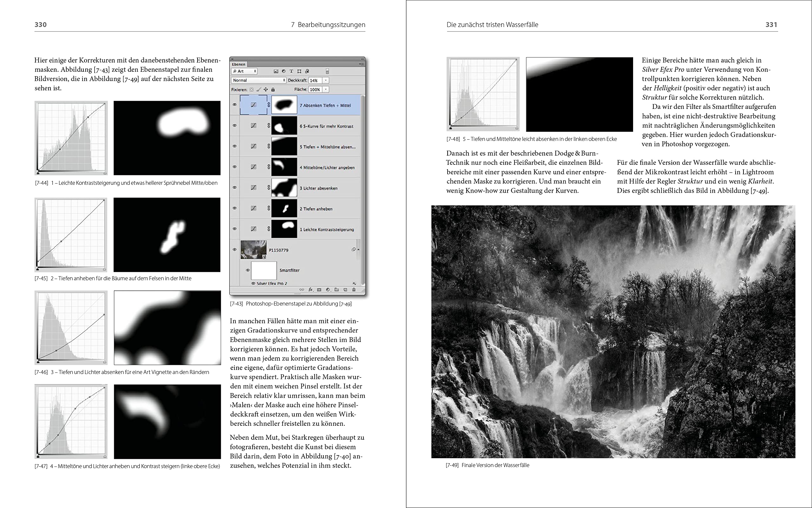Click the filter blending options icon beside Silver Efex Pro 2
The height and width of the screenshot is (508, 812).
354,284
